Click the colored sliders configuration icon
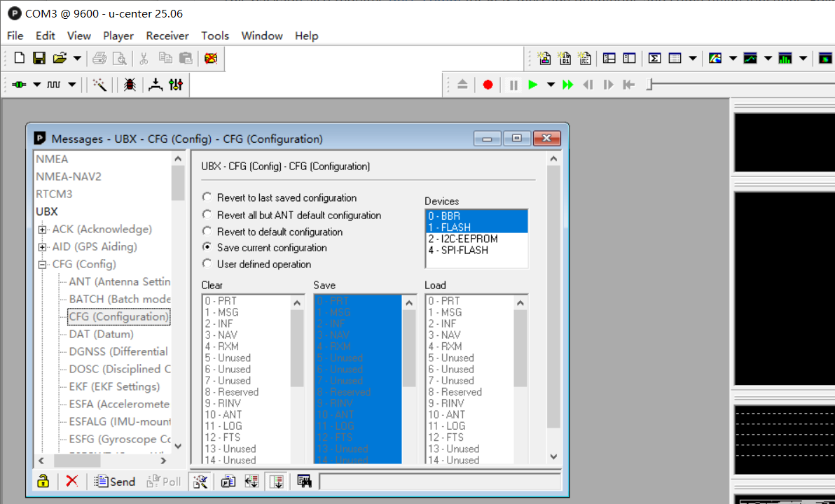 [x=176, y=85]
